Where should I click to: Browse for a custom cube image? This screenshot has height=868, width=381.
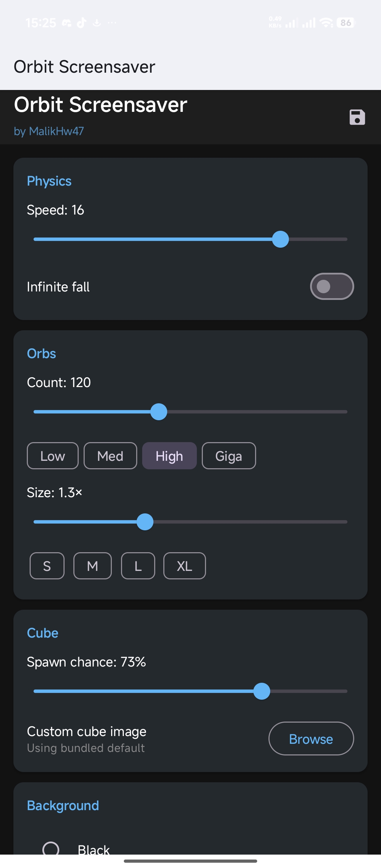tap(311, 739)
